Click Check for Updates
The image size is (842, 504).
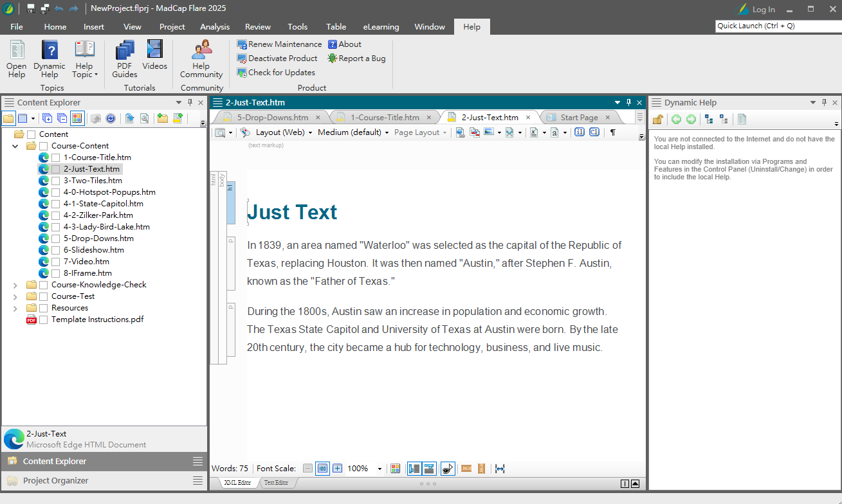(276, 73)
